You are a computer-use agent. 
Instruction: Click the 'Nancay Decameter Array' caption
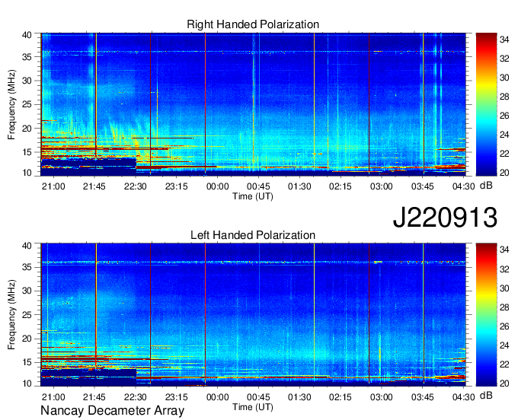pyautogui.click(x=112, y=410)
